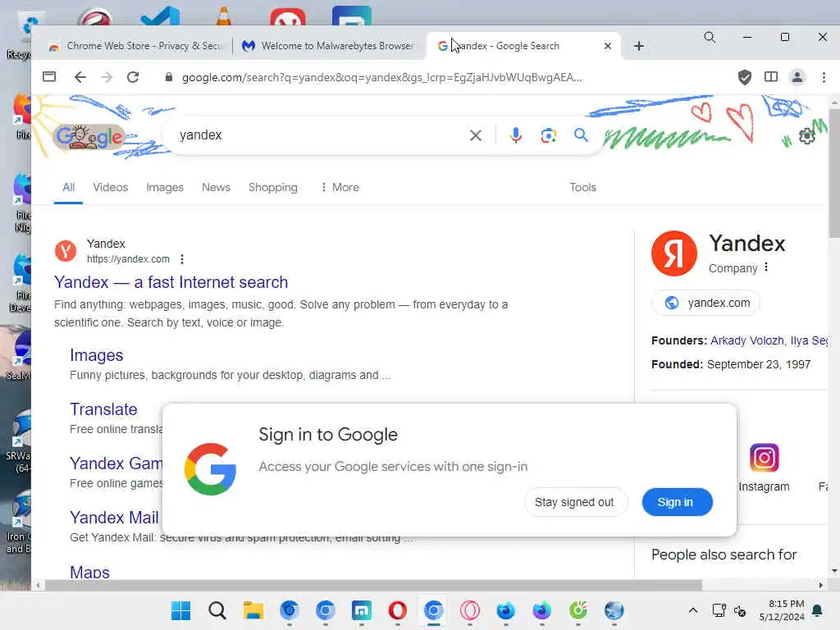Click the Yandex result favicon
This screenshot has width=840, height=630.
pos(66,251)
